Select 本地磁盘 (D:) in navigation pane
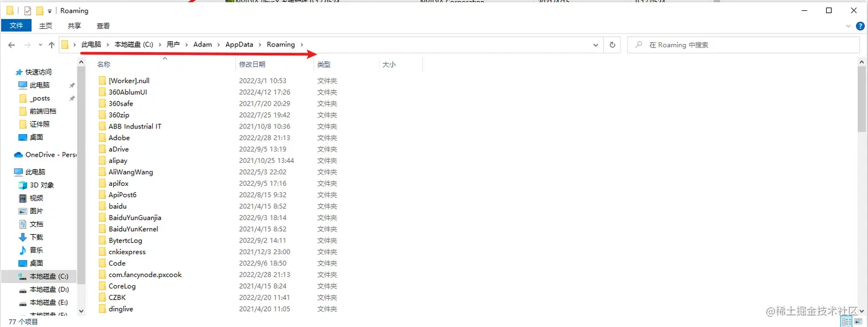Viewport: 868px width, 327px height. tap(49, 290)
